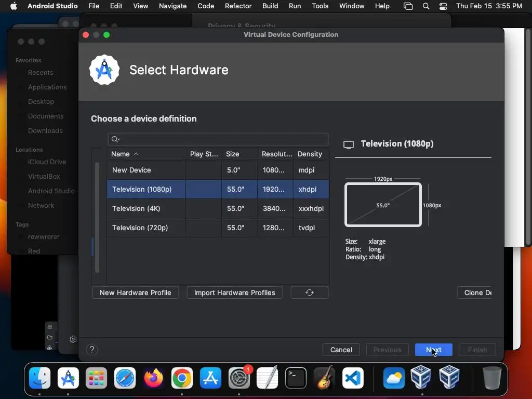532x399 pixels.
Task: Open the App Store dock icon
Action: click(x=210, y=378)
